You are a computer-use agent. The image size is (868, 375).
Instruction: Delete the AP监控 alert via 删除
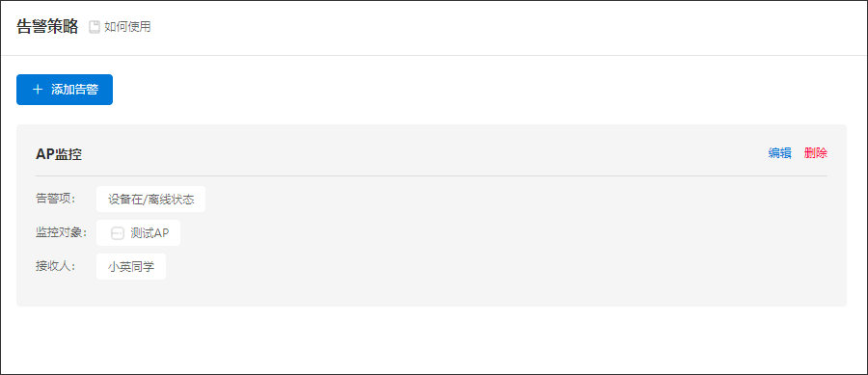coord(816,153)
